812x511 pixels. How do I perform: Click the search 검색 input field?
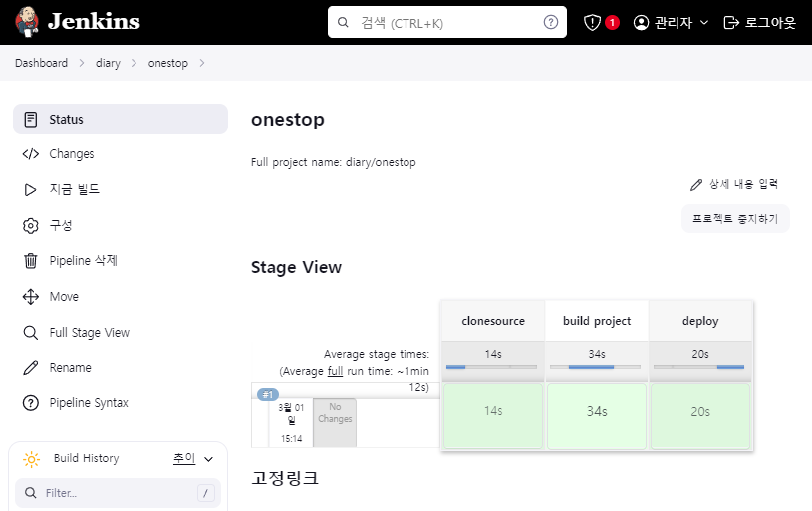[447, 22]
